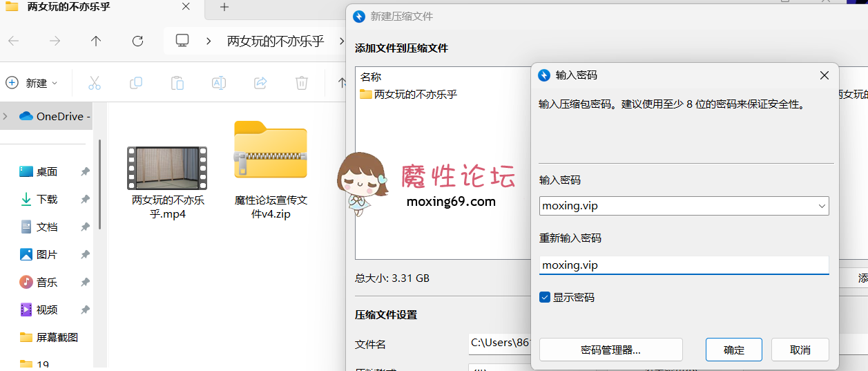Open the New item menu (新建)

coord(32,83)
